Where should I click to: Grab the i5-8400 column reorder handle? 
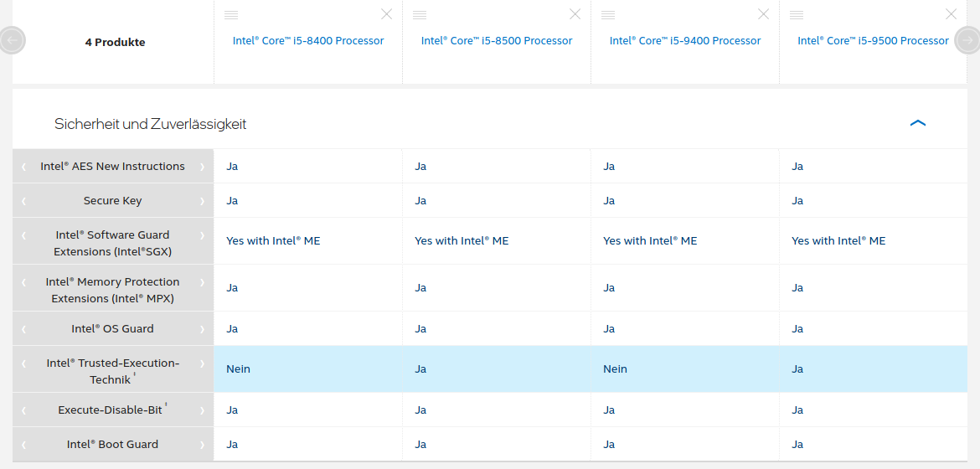[231, 15]
